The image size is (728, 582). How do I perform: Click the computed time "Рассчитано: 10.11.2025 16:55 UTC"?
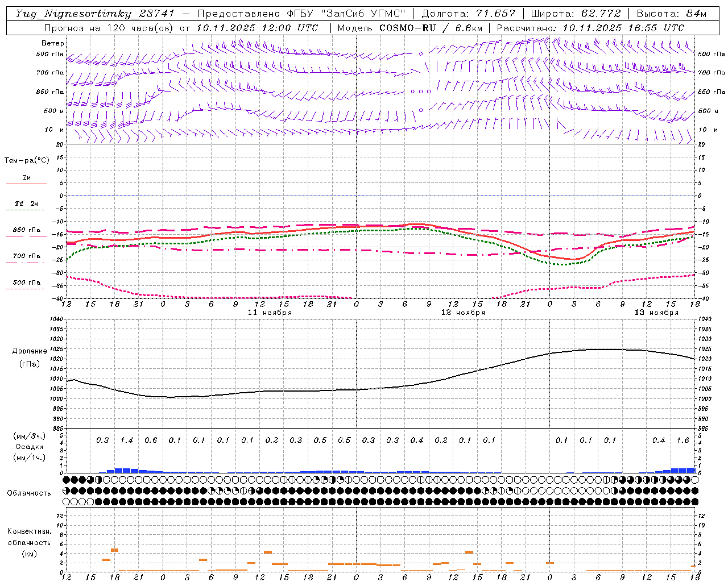click(x=590, y=28)
